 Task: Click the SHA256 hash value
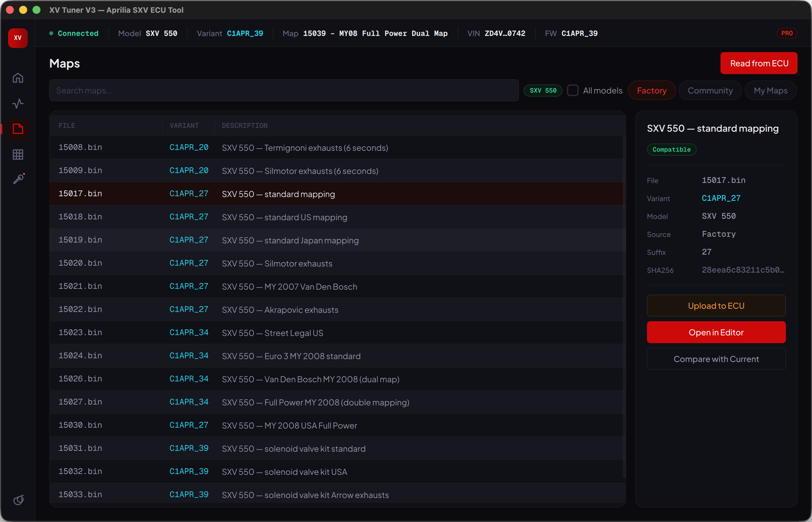coord(743,270)
